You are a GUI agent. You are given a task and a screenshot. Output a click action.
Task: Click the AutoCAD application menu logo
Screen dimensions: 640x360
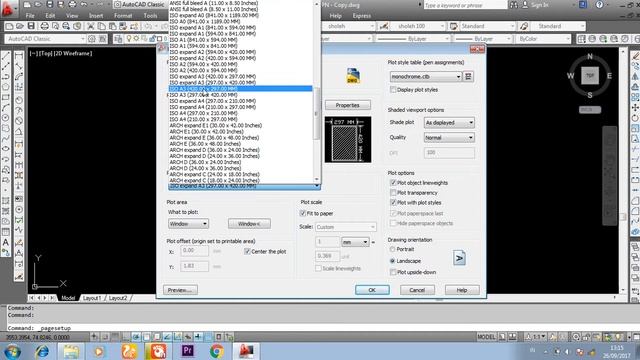[x=7, y=9]
